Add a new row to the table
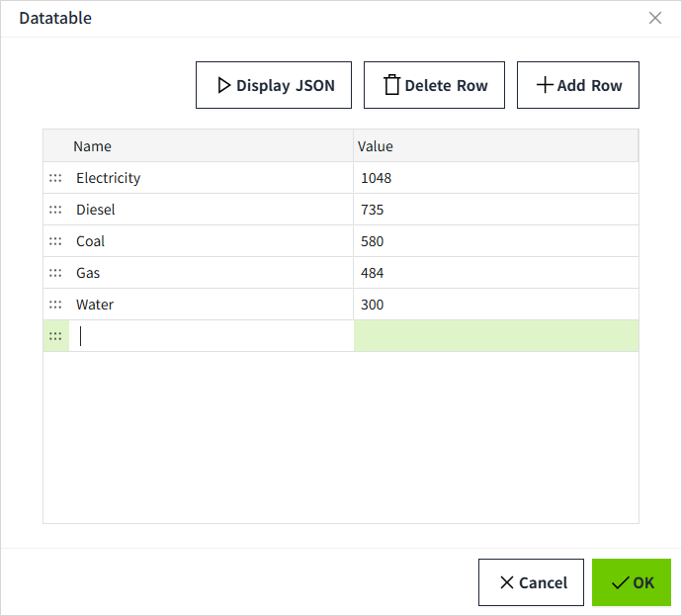 pos(578,85)
